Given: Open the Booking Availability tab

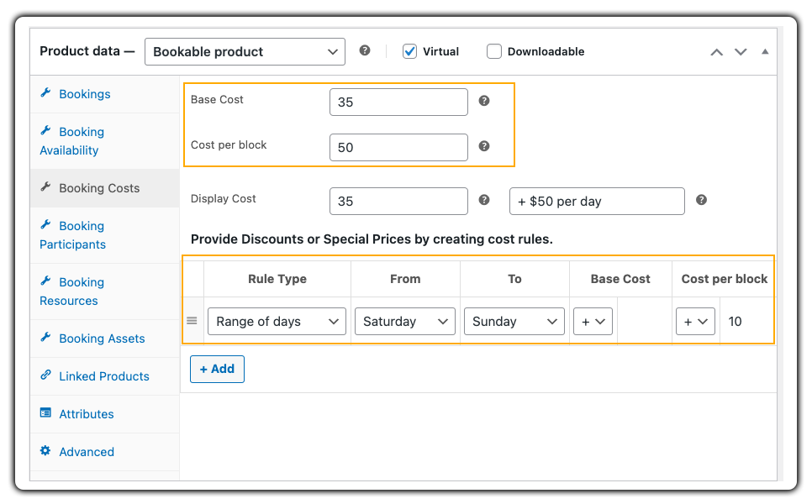Looking at the screenshot, I should click(104, 141).
